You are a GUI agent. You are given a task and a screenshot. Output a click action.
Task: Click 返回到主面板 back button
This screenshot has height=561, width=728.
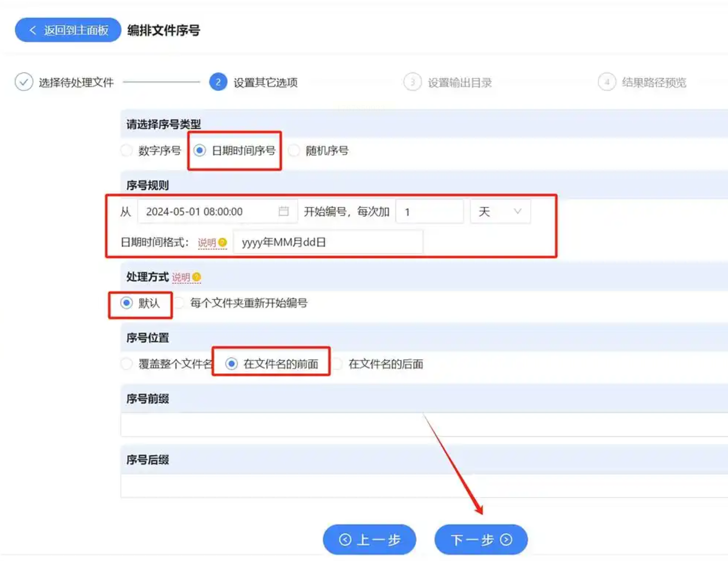[x=68, y=30]
